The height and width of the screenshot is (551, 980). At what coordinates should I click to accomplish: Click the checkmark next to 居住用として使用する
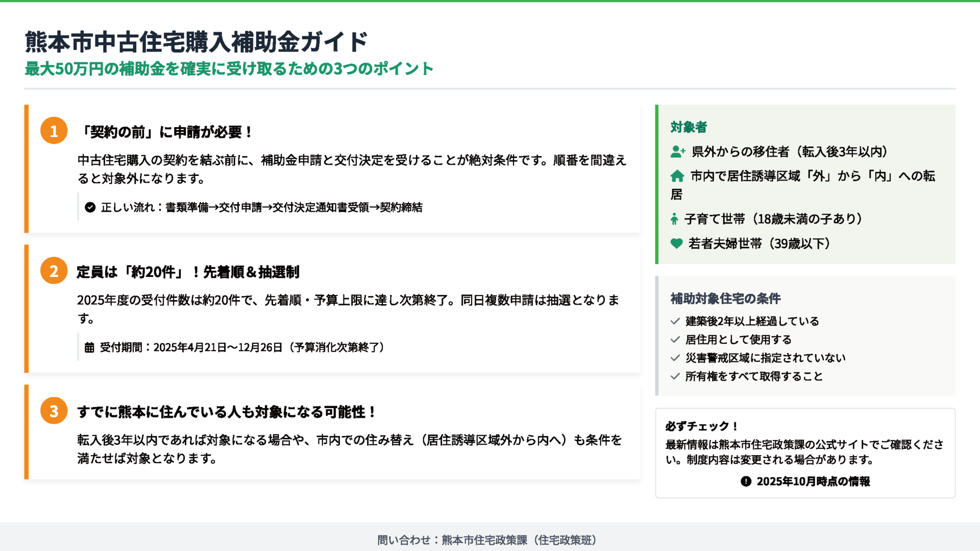point(675,339)
